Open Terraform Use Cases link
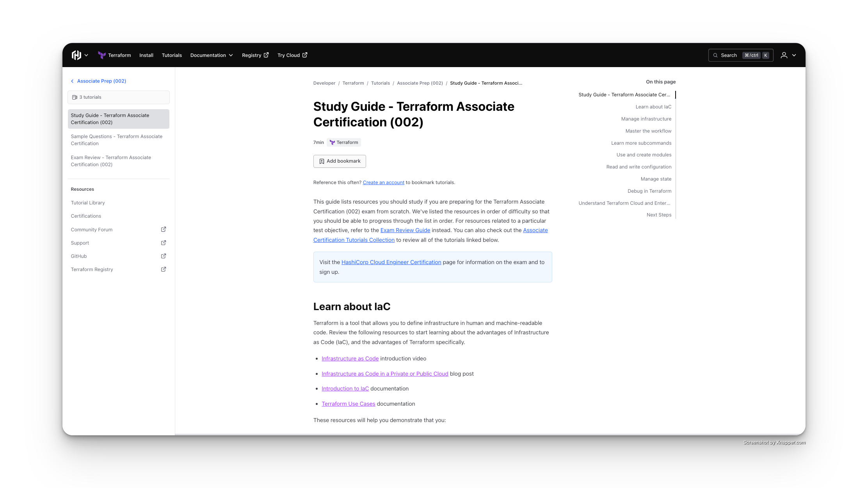 coord(348,404)
